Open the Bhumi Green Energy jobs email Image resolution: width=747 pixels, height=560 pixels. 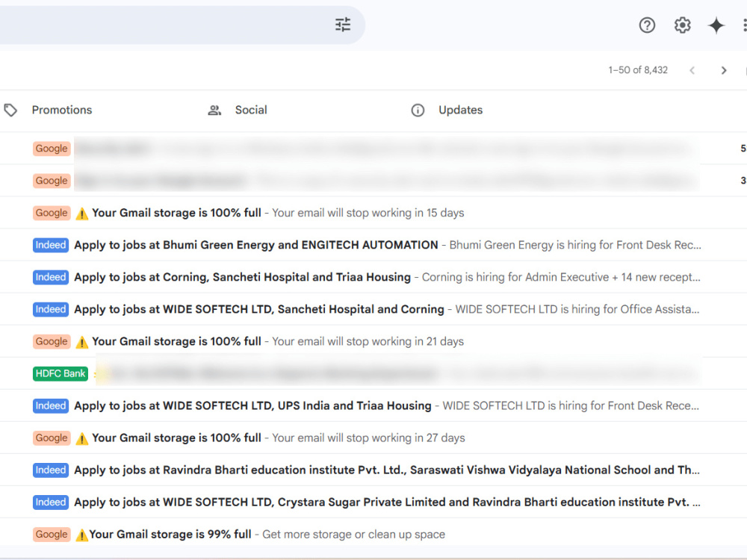click(x=373, y=245)
